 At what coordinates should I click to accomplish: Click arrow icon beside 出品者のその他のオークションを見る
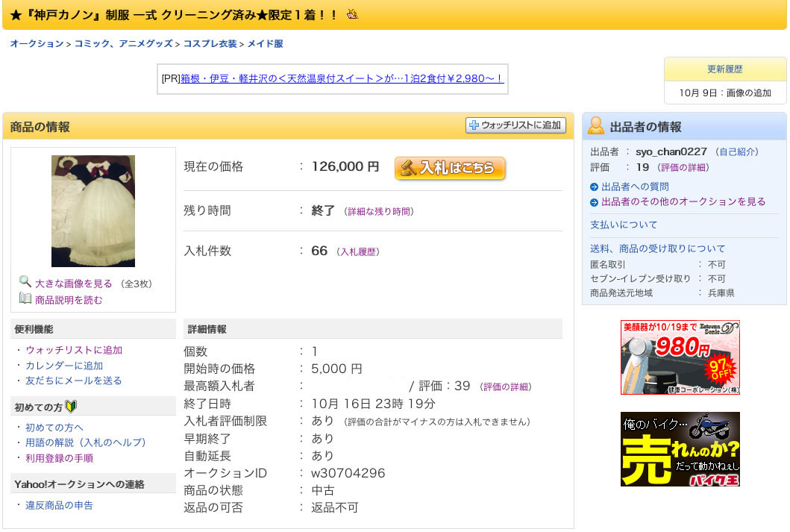point(594,202)
